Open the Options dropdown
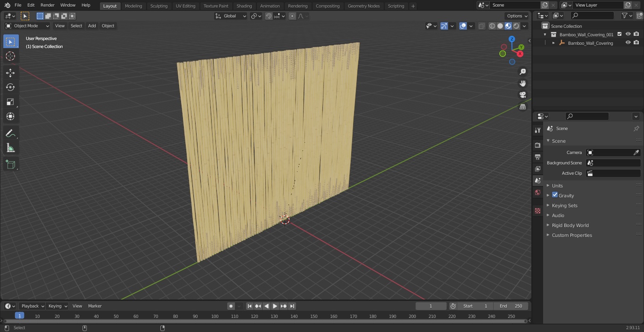Screen dimensions: 644x332 pos(517,16)
